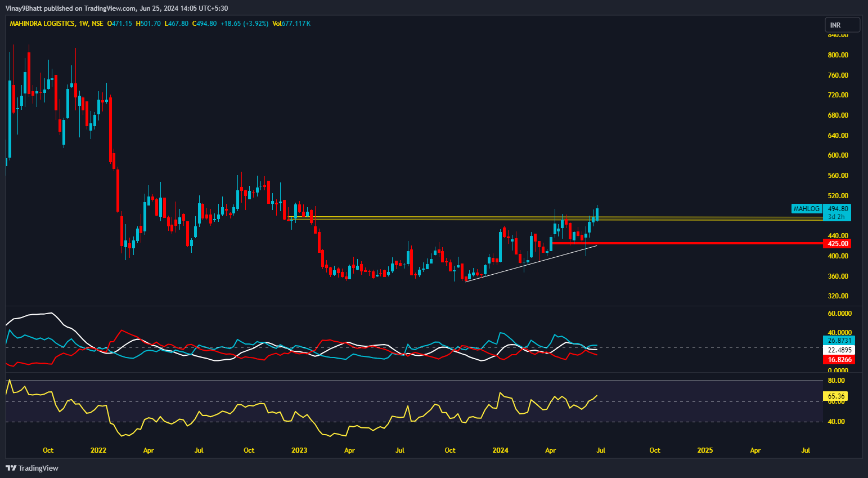The width and height of the screenshot is (868, 478).
Task: Click the open value O471.15
Action: 120,24
